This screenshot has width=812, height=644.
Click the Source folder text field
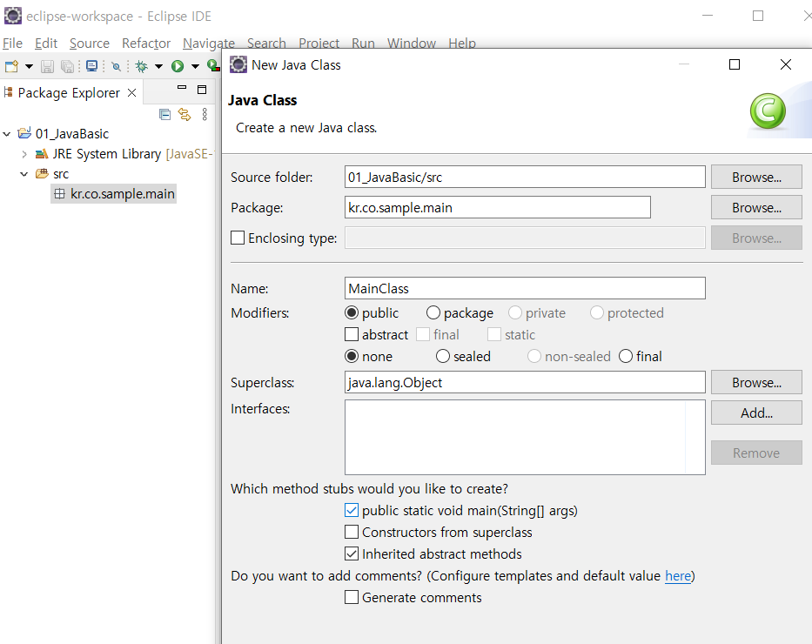pos(525,177)
